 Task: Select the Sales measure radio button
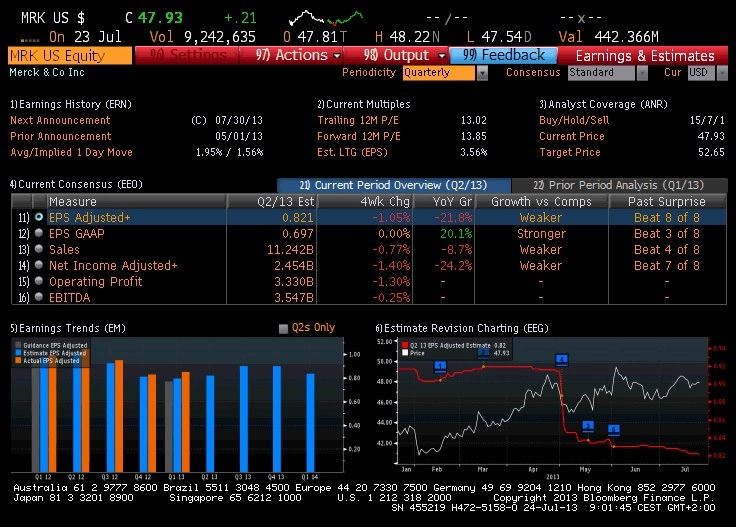tap(39, 249)
